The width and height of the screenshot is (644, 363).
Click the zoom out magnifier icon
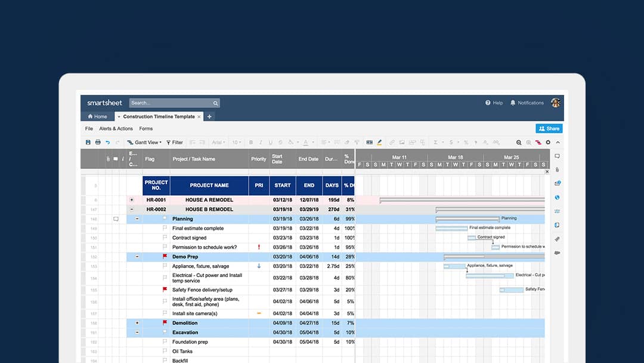tap(519, 143)
